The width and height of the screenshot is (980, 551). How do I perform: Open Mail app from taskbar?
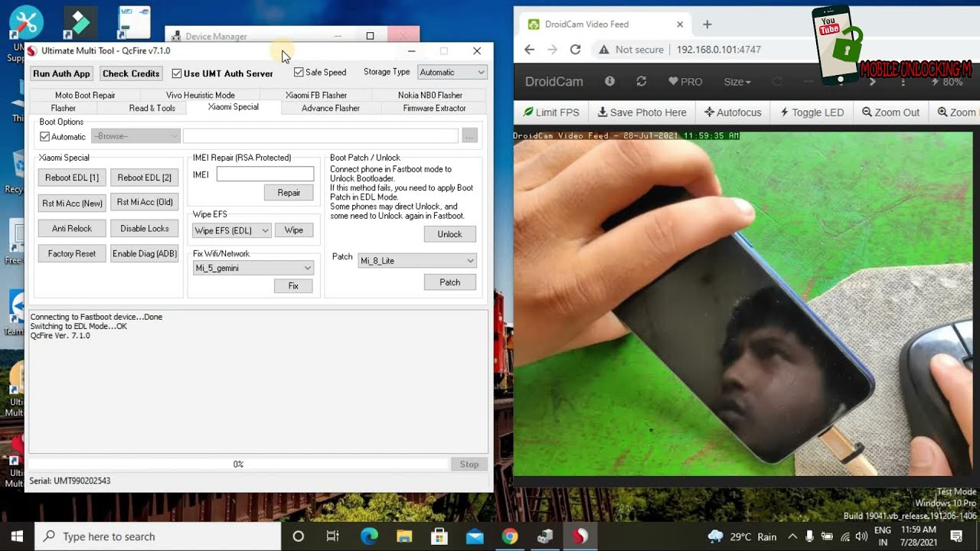[474, 536]
